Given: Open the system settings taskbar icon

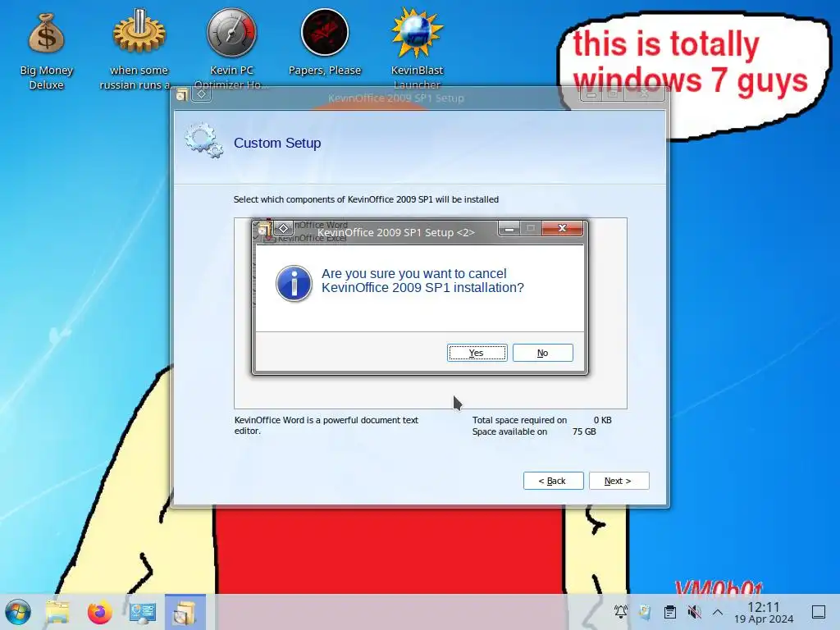Looking at the screenshot, I should point(143,612).
